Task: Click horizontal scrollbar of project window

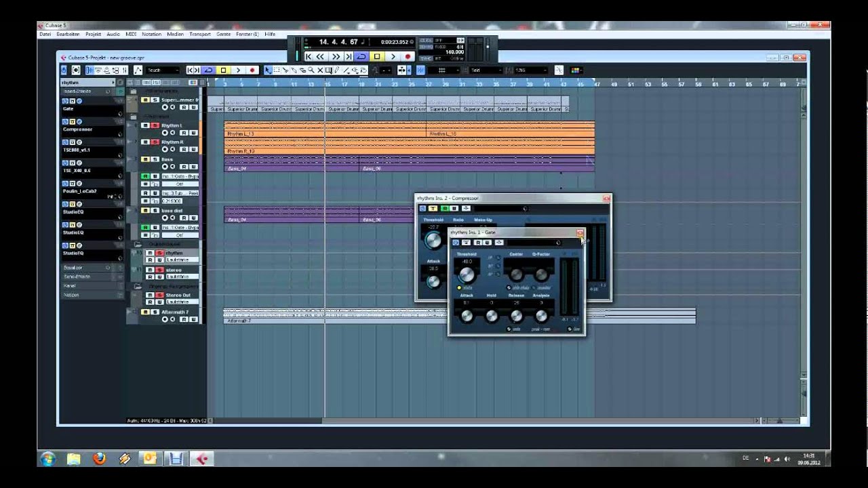Action: click(x=485, y=421)
